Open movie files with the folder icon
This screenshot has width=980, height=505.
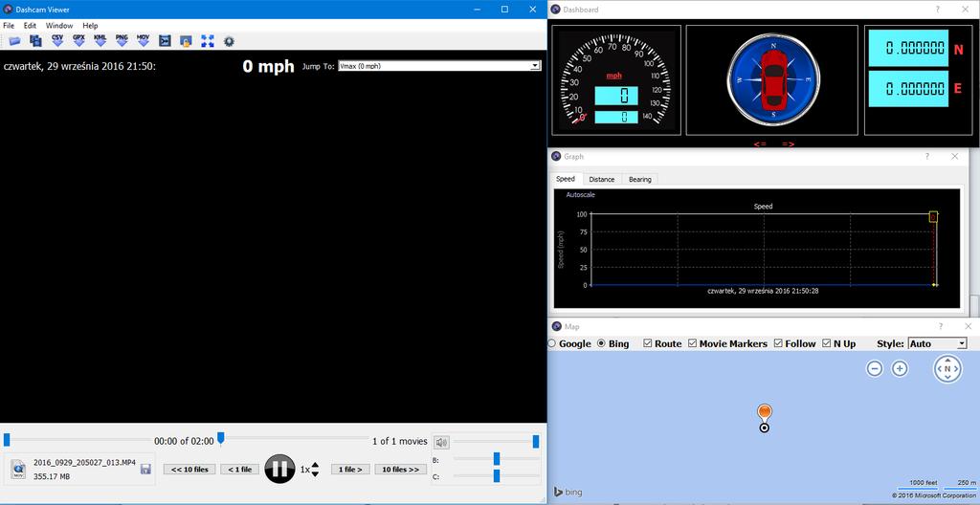coord(14,41)
